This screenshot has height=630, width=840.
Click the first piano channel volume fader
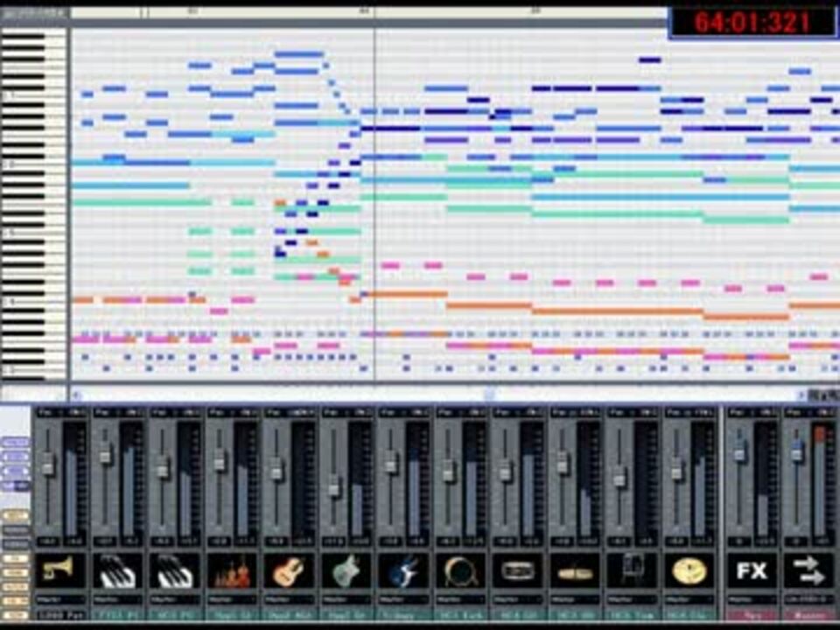point(105,453)
